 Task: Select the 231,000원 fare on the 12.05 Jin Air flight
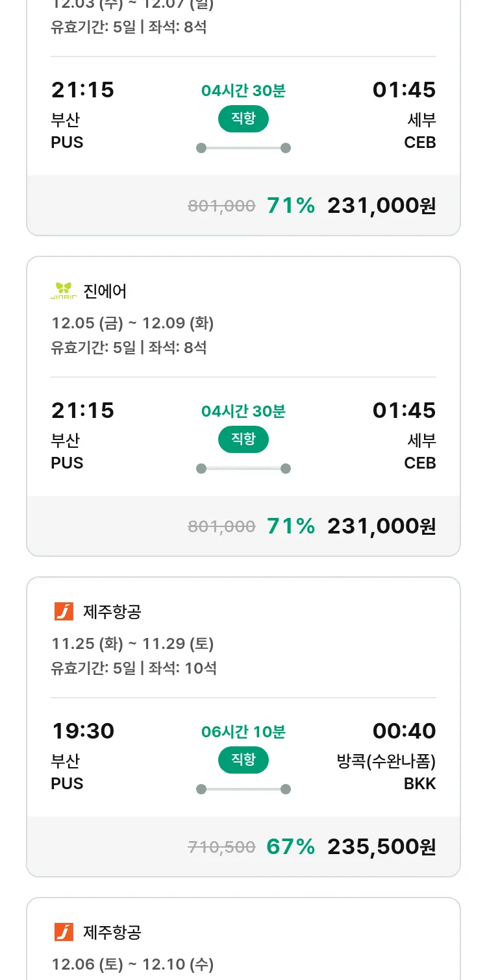381,526
